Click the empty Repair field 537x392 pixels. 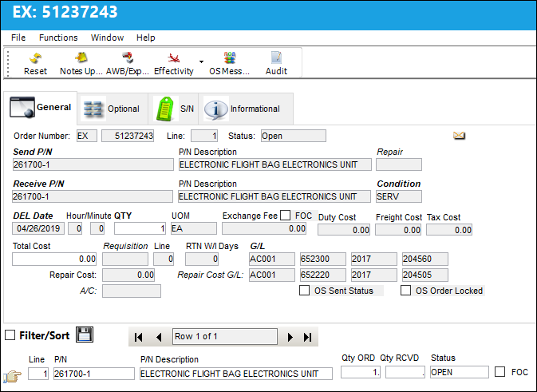pos(399,164)
